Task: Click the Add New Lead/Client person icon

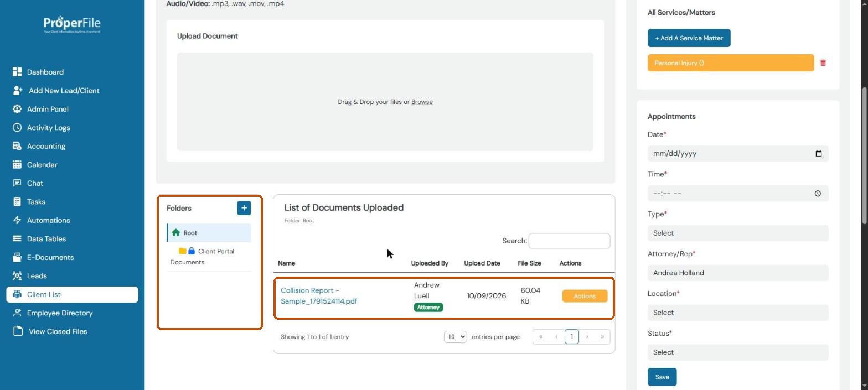Action: coord(18,90)
